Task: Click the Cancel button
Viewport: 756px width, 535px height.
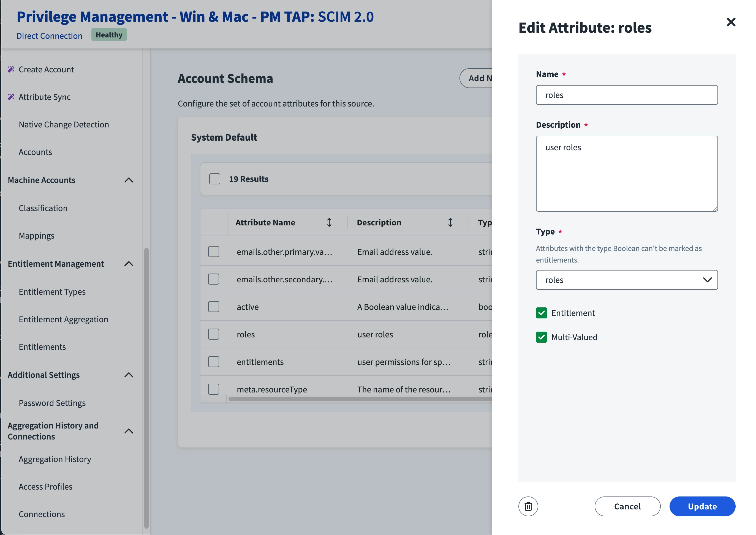Action: [627, 506]
